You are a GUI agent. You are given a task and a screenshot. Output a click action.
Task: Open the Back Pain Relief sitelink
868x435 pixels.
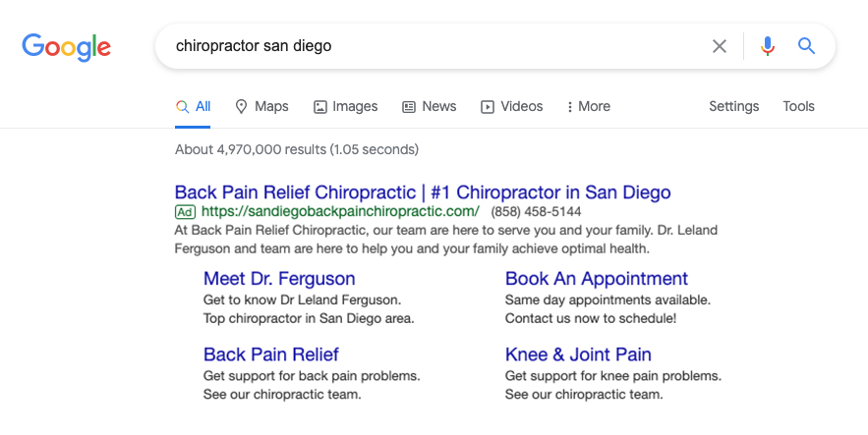point(270,353)
